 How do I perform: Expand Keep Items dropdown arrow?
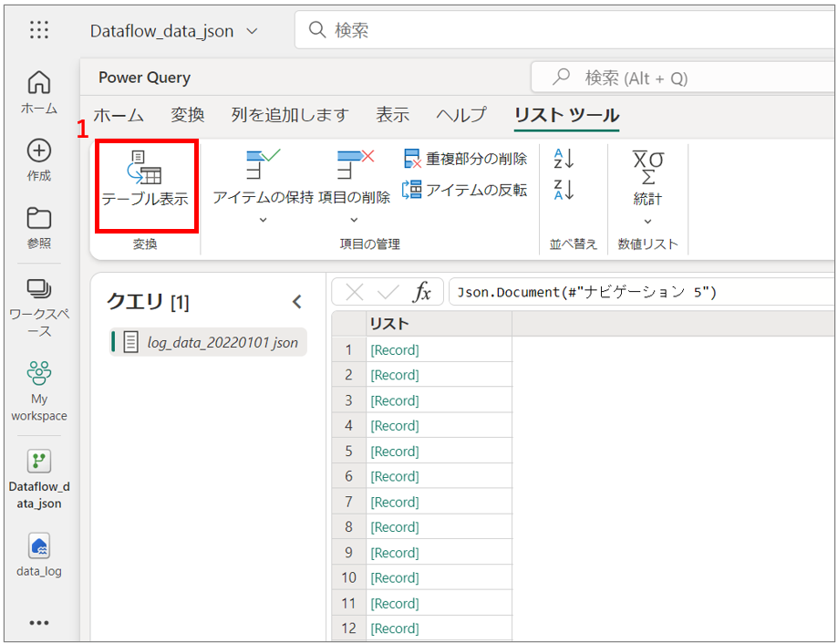click(263, 220)
